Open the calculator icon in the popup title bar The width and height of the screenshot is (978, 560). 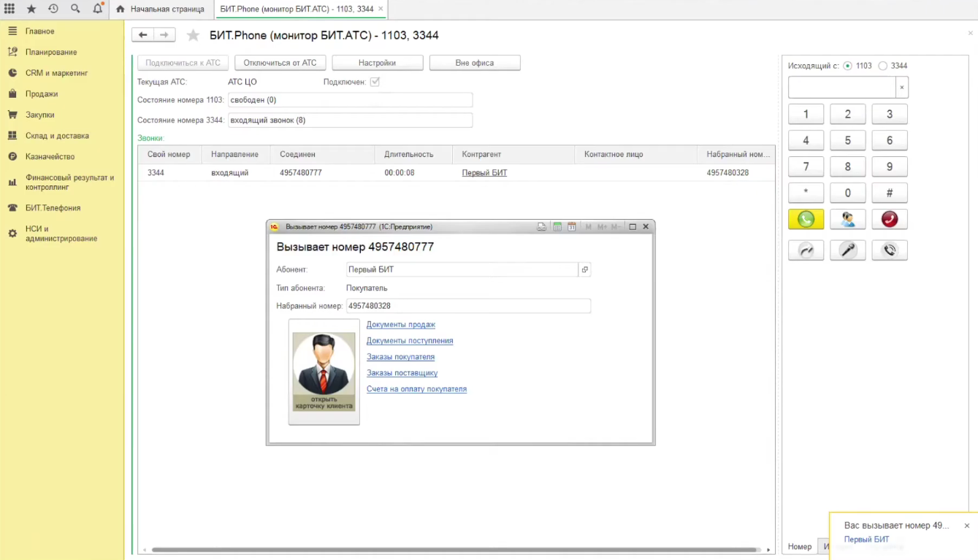[557, 227]
